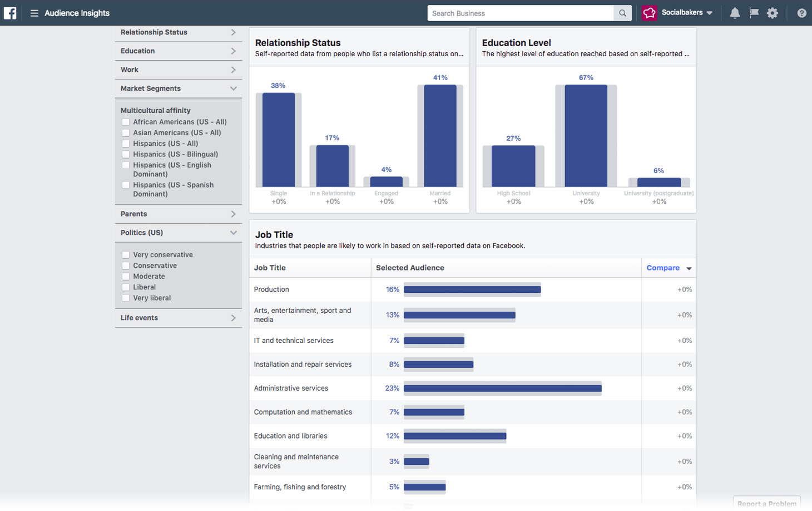
Task: Open the hamburger menu beside Audience Insights
Action: [x=34, y=13]
